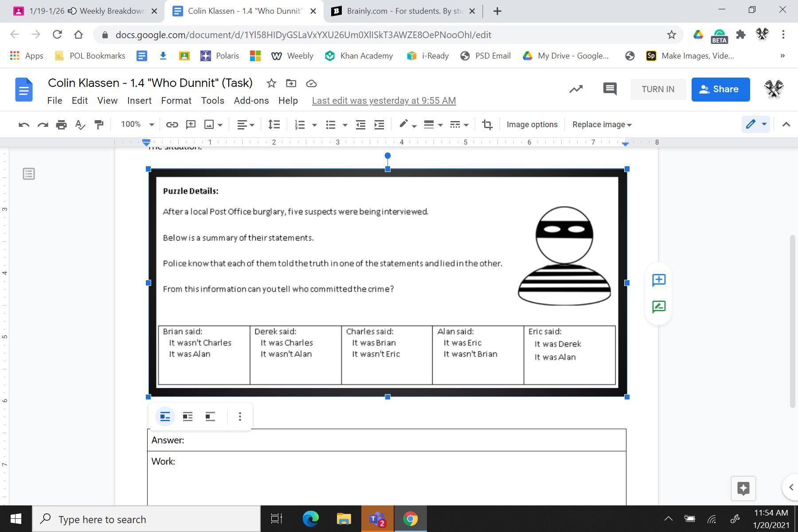
Task: Click the Undo arrow icon
Action: click(x=24, y=125)
